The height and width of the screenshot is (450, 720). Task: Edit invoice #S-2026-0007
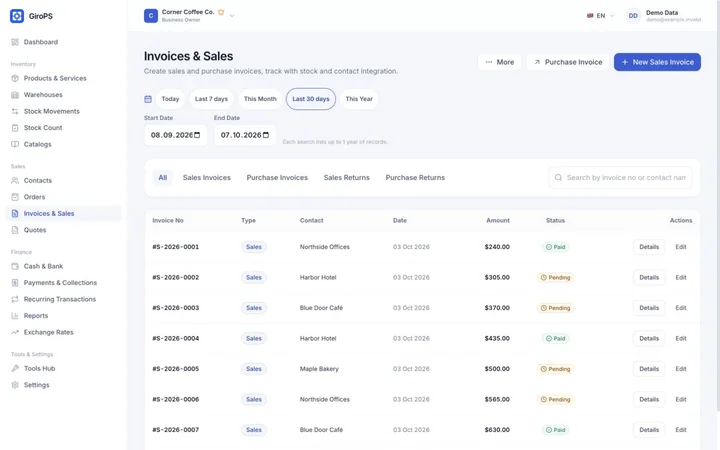681,430
